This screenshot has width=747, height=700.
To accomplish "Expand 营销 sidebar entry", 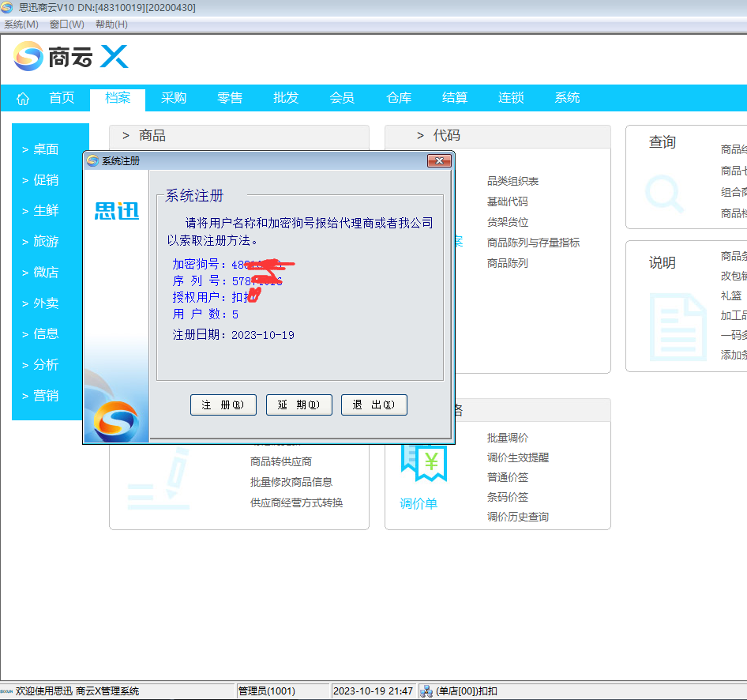I will click(x=40, y=396).
